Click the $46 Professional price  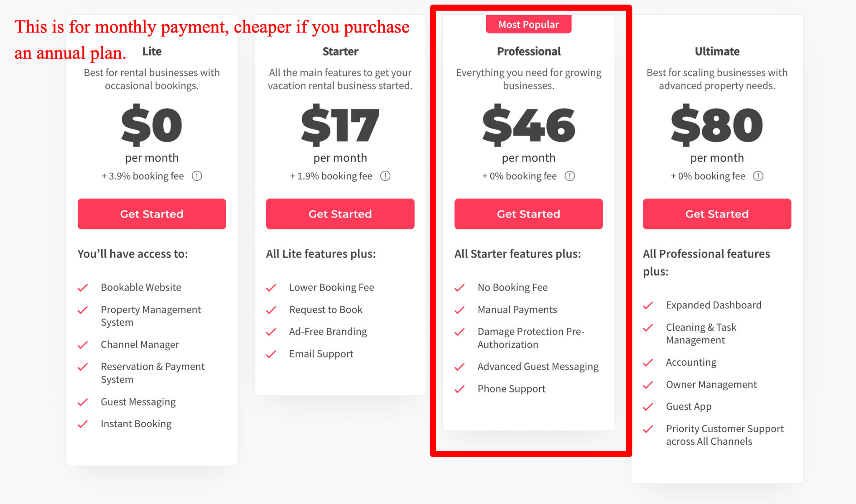528,125
